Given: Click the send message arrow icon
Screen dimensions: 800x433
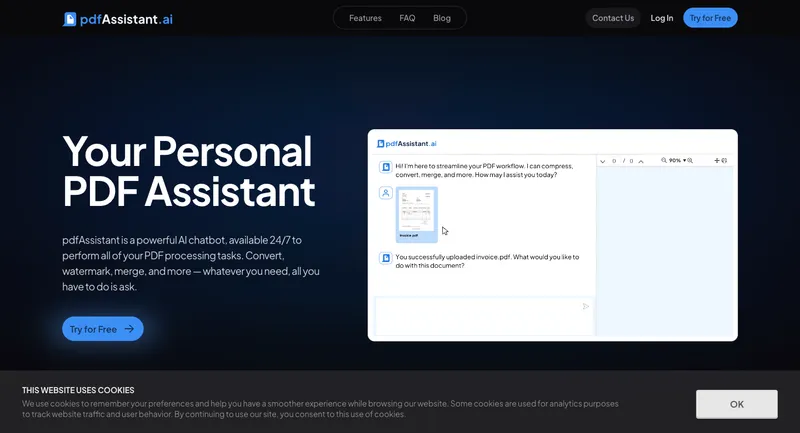Looking at the screenshot, I should (586, 307).
